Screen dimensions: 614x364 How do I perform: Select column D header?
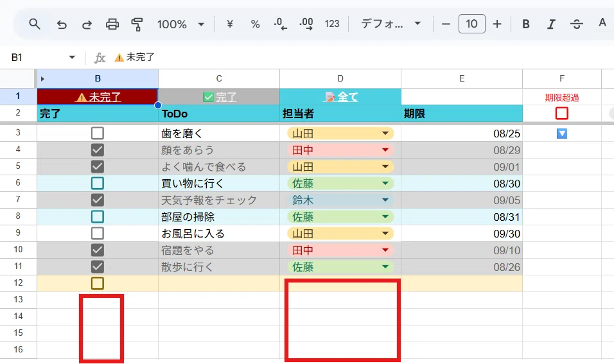pos(340,79)
